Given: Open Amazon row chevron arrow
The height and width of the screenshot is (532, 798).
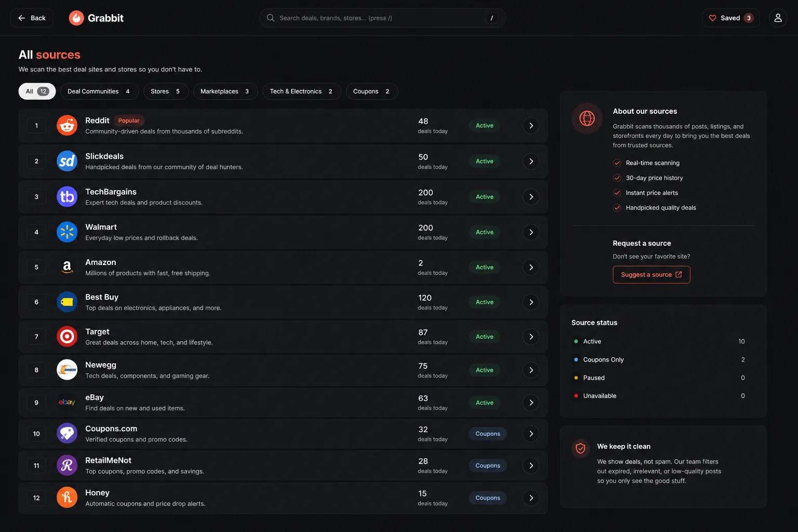Looking at the screenshot, I should click(x=531, y=268).
